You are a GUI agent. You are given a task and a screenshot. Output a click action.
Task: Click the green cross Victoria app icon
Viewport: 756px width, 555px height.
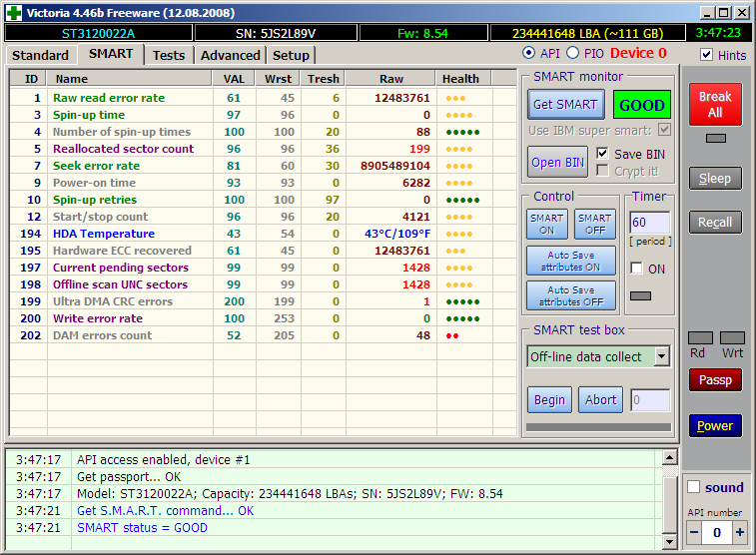[x=14, y=13]
